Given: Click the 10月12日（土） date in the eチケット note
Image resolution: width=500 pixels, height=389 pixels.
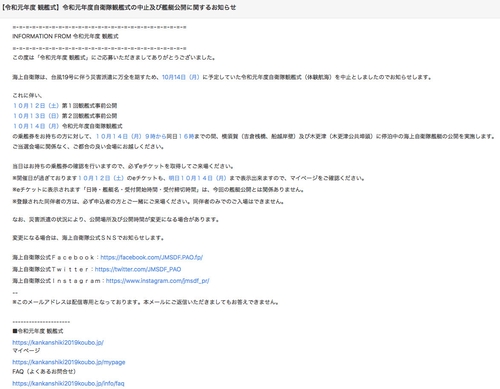Looking at the screenshot, I should tap(101, 178).
